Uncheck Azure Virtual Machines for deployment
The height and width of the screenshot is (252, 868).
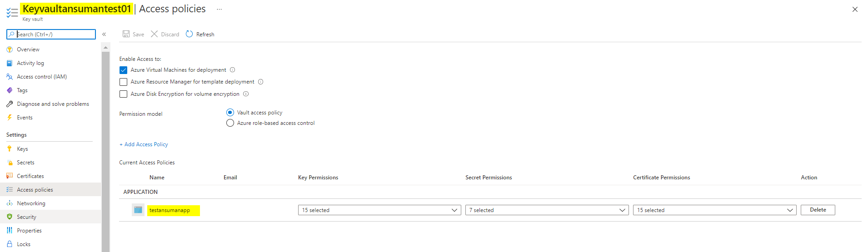123,70
